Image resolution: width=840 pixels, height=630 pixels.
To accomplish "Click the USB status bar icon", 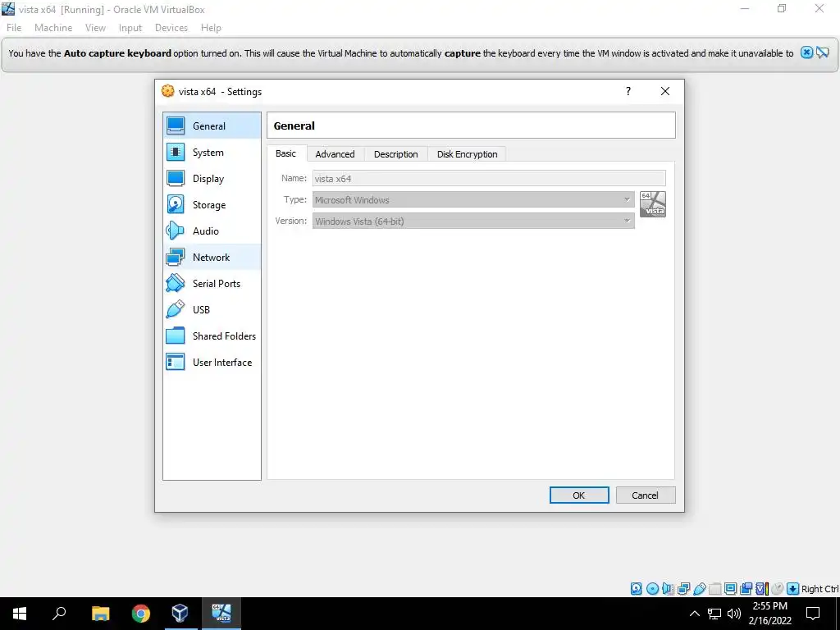I will coord(699,589).
